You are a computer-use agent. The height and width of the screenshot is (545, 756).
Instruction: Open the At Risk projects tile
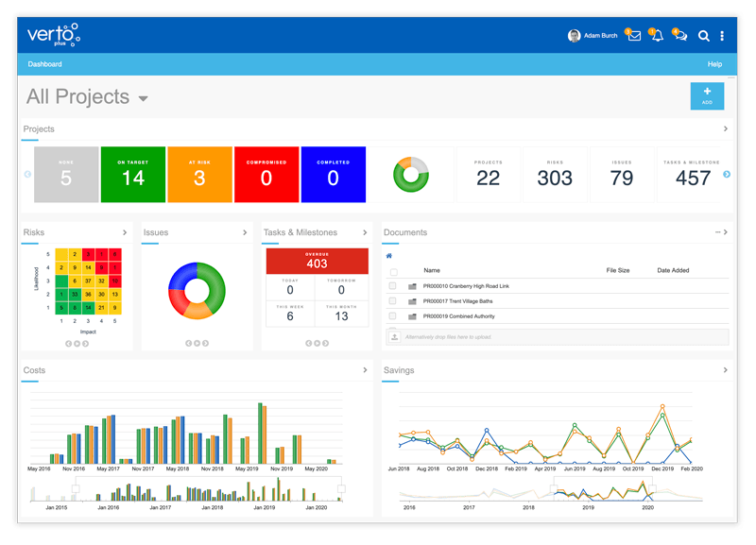pyautogui.click(x=199, y=175)
